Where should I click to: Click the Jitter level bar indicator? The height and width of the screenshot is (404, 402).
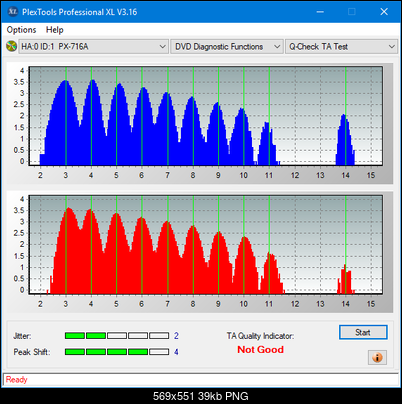[x=117, y=335]
